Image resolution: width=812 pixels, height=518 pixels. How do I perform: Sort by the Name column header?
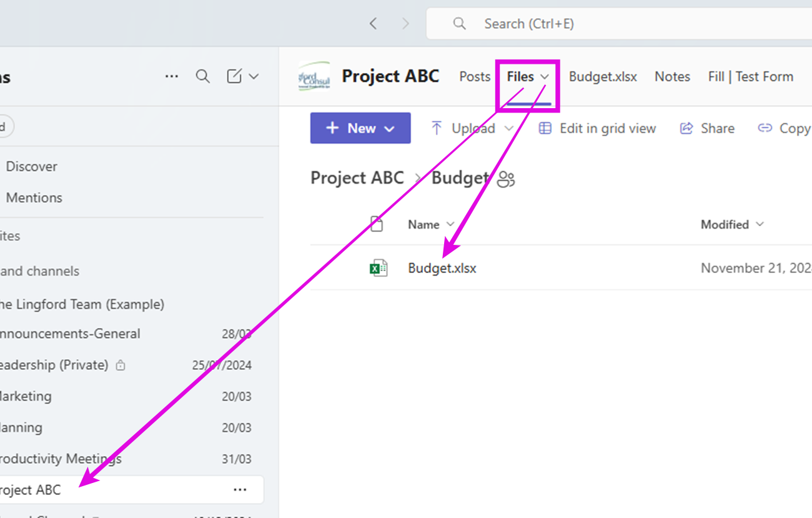pos(423,224)
